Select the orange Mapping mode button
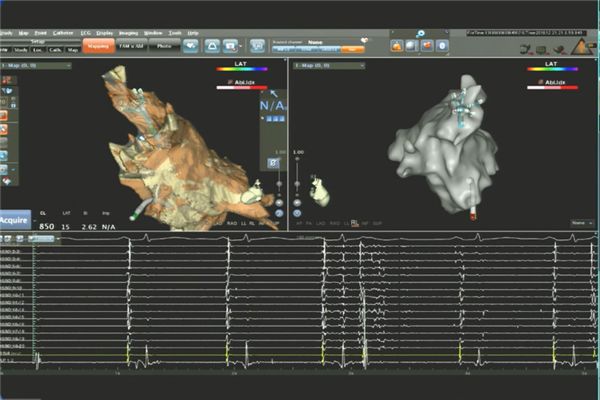600x400 pixels. pos(97,46)
